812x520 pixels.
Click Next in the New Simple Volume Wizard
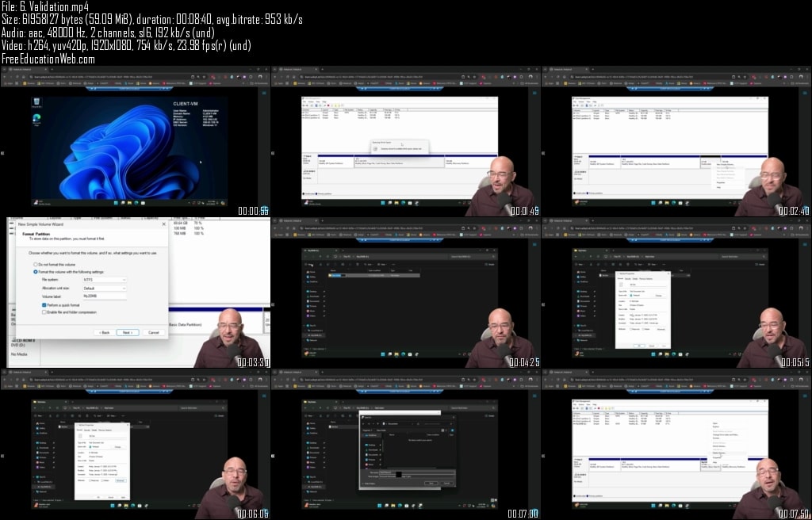(x=128, y=332)
